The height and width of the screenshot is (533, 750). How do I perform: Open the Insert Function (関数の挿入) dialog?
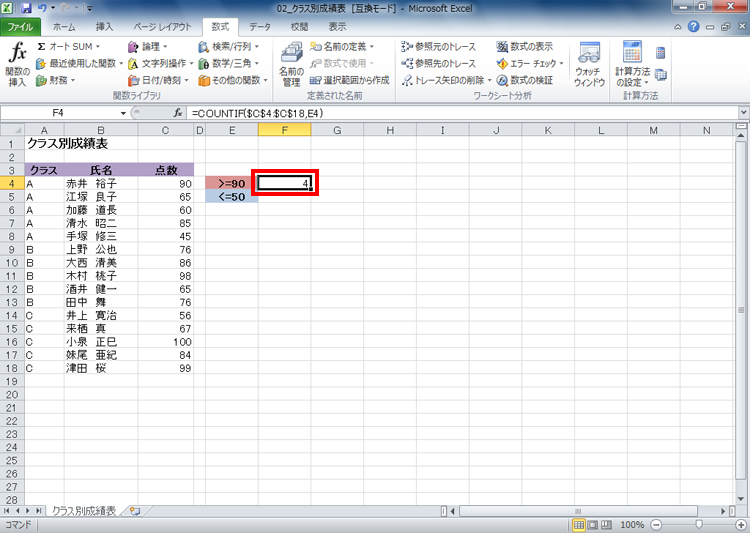[17, 65]
